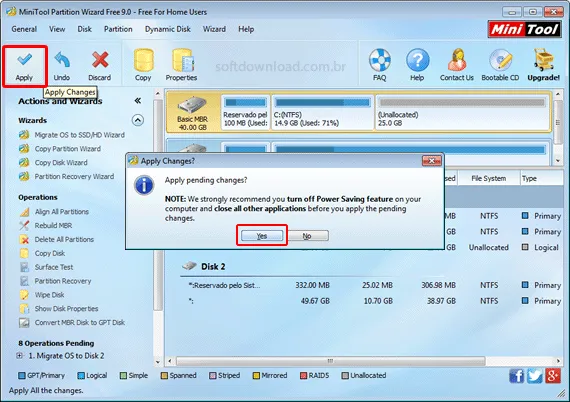Image resolution: width=570 pixels, height=402 pixels.
Task: Collapse the Actions and Wizards panel
Action: coord(137,101)
